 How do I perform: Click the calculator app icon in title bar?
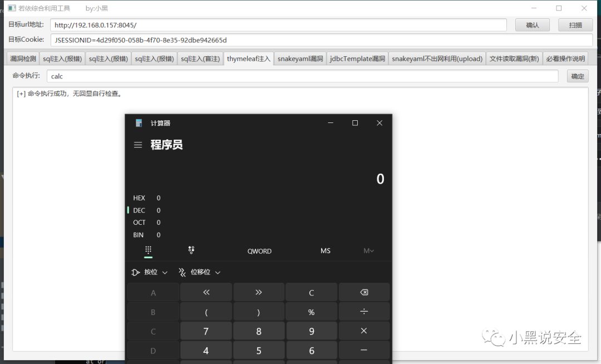[x=139, y=123]
